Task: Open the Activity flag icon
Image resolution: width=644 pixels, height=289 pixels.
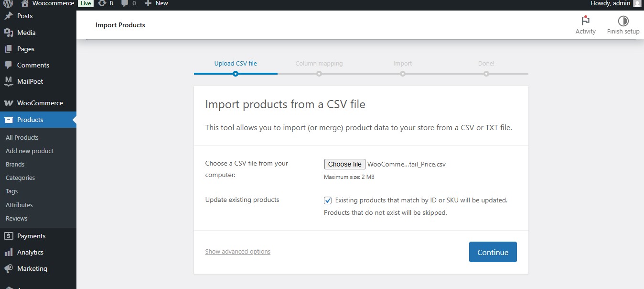Action: click(585, 21)
